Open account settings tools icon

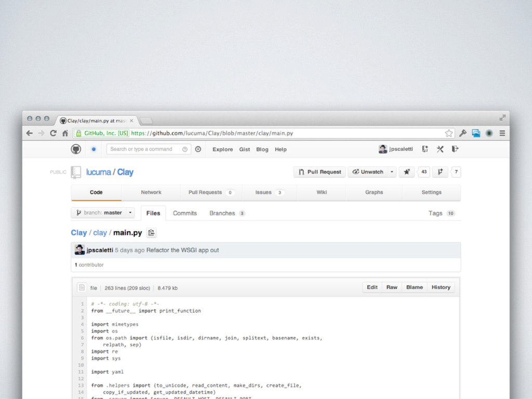440,149
